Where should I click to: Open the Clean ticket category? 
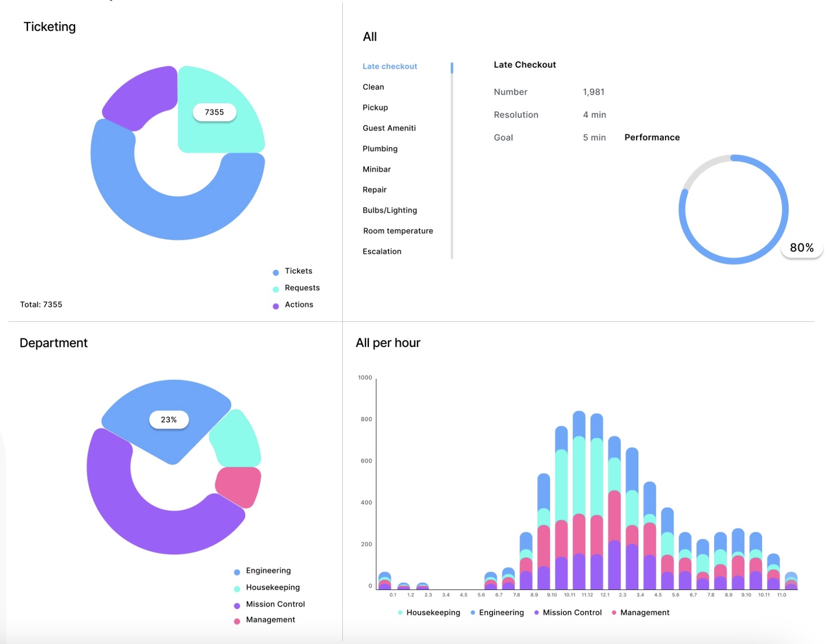[373, 87]
